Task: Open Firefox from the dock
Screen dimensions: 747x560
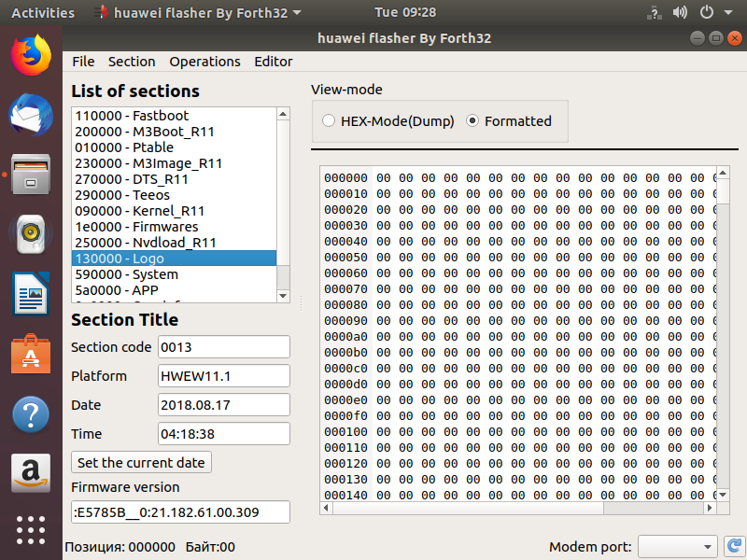Action: click(31, 55)
